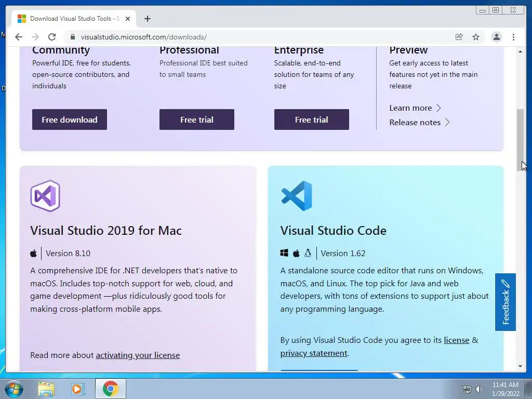
Task: Click the scrollbar down arrow
Action: [520, 366]
